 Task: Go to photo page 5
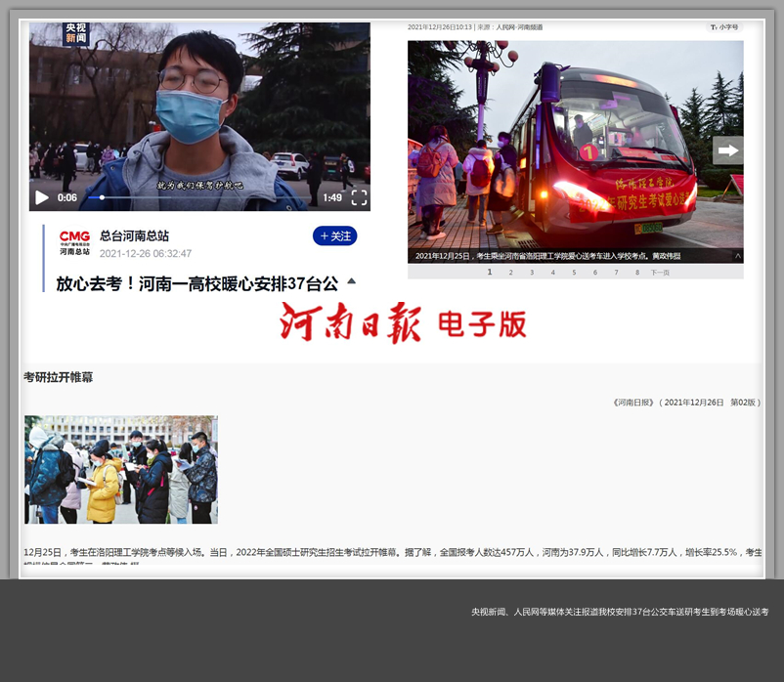(574, 273)
